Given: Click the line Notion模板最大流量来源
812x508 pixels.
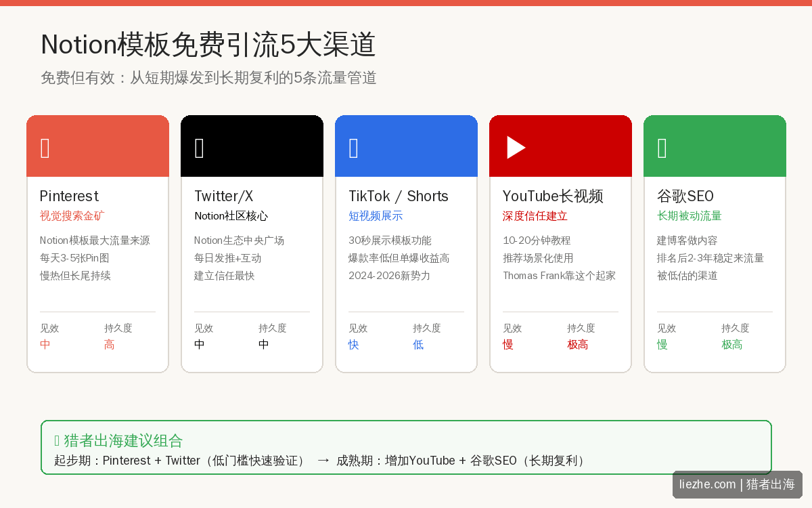Looking at the screenshot, I should [95, 240].
